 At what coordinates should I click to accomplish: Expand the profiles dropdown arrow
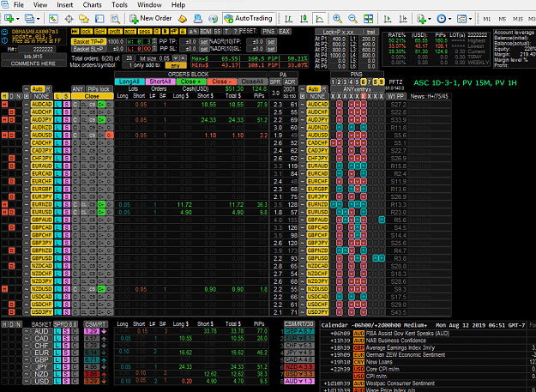(x=39, y=19)
